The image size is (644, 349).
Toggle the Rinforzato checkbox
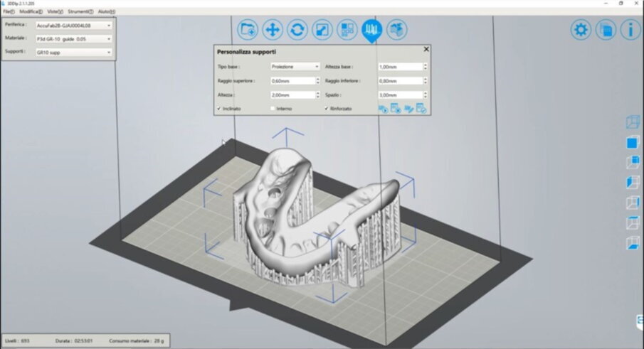[x=327, y=109]
